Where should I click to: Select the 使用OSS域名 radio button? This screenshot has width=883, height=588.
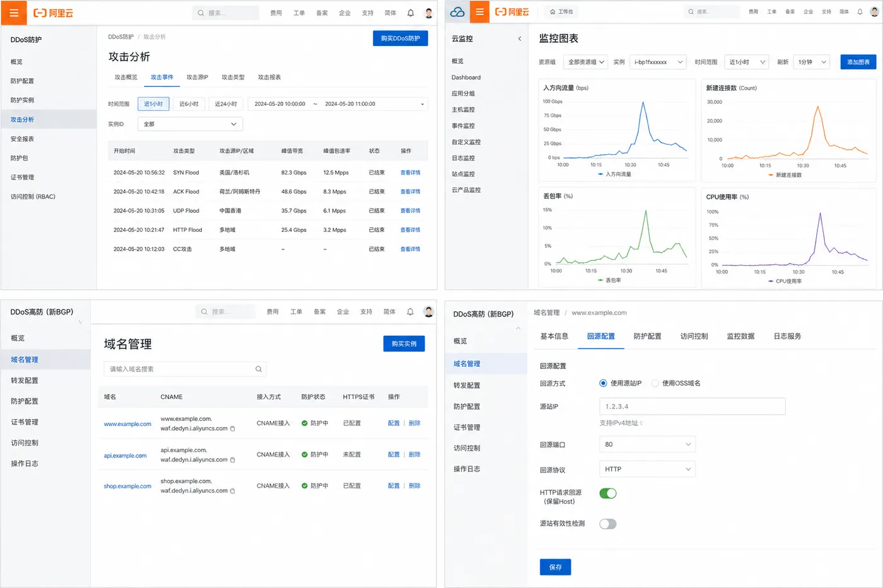click(655, 383)
